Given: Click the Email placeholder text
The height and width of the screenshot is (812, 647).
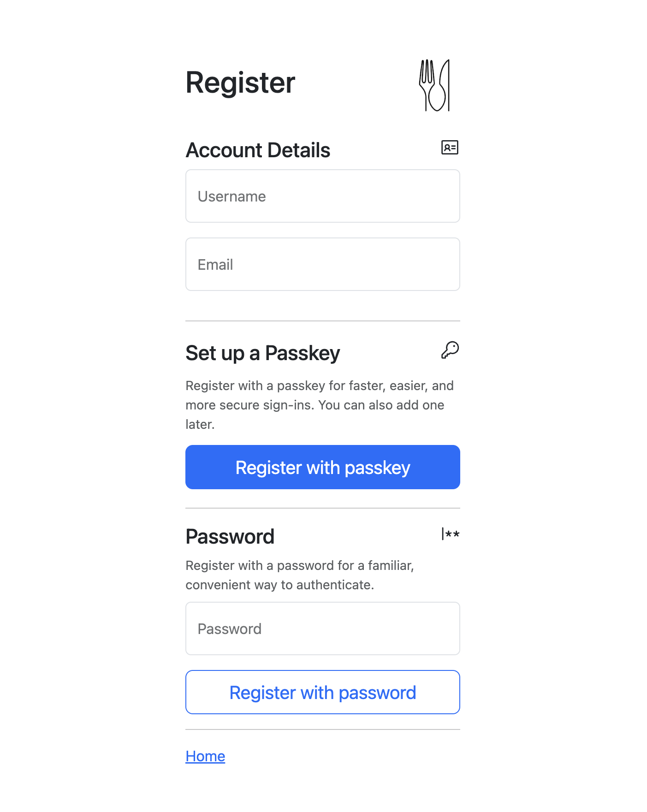Looking at the screenshot, I should (x=215, y=265).
